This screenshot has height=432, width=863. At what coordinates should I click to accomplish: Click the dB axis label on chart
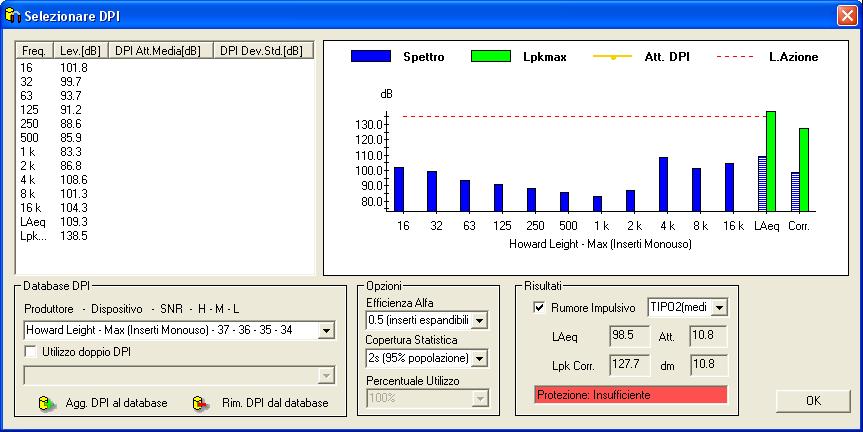(x=386, y=94)
